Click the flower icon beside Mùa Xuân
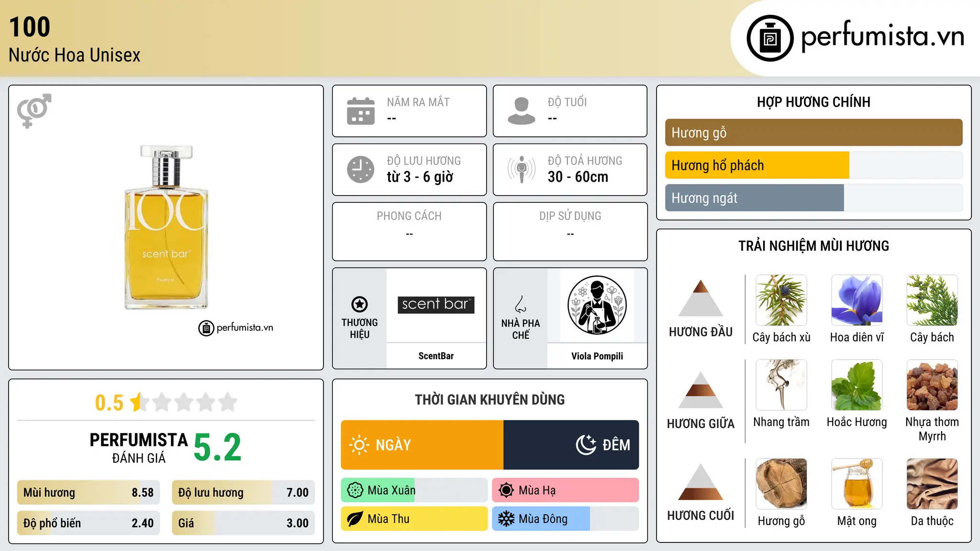The height and width of the screenshot is (551, 980). click(355, 490)
